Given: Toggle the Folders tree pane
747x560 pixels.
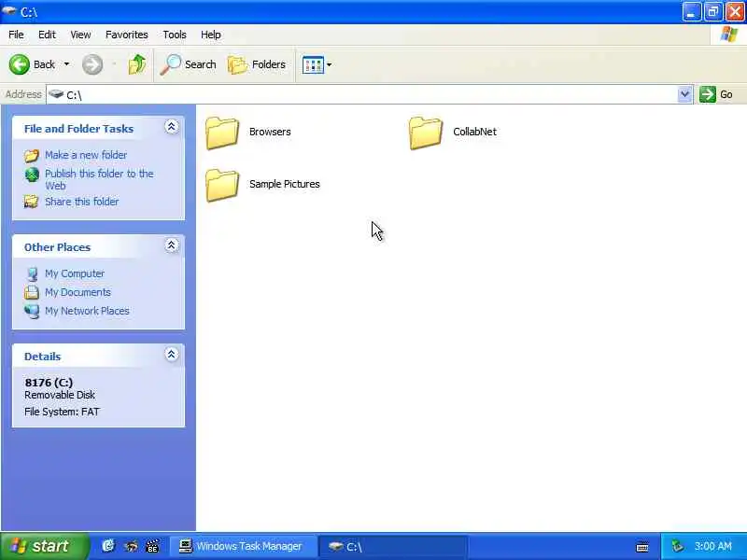Looking at the screenshot, I should tap(257, 64).
